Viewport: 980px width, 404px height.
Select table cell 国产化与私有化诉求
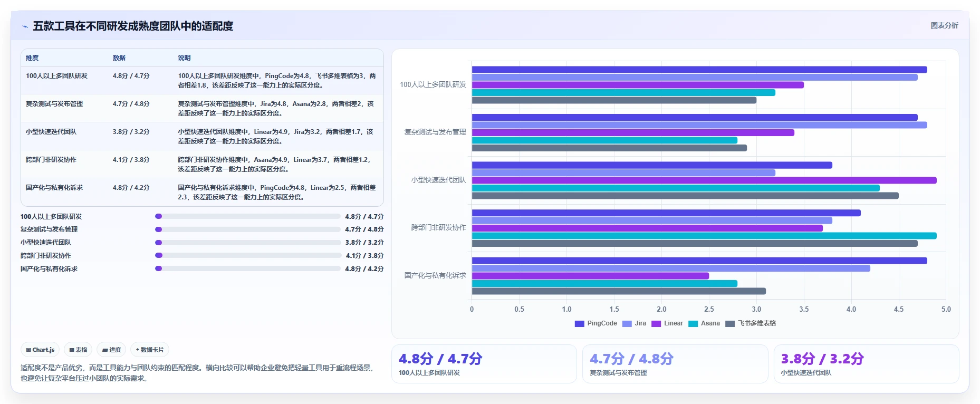click(54, 188)
